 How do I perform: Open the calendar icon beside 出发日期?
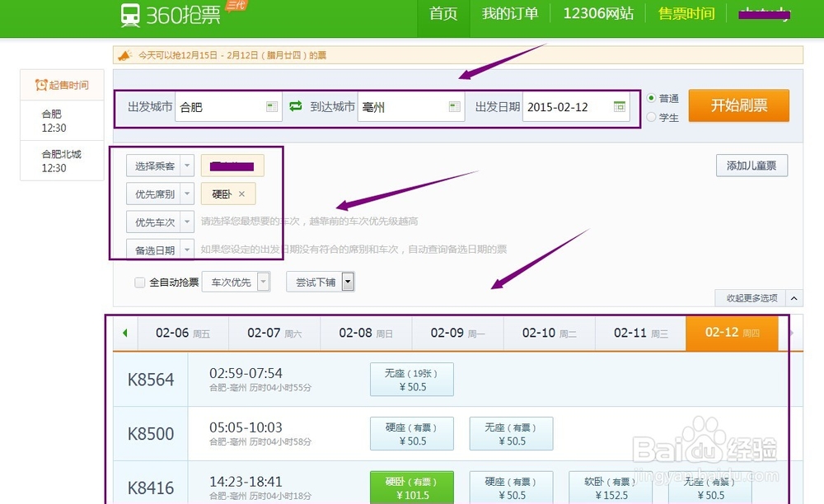coord(621,105)
